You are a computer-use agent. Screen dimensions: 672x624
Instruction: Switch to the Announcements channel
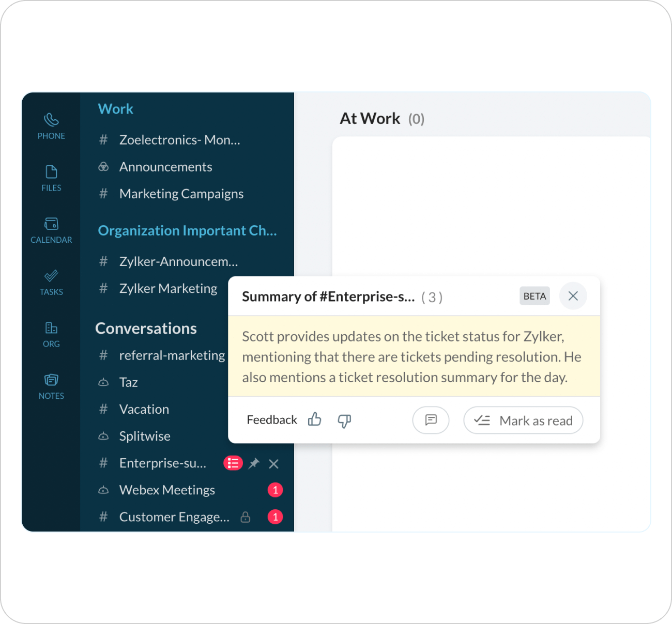coord(165,166)
